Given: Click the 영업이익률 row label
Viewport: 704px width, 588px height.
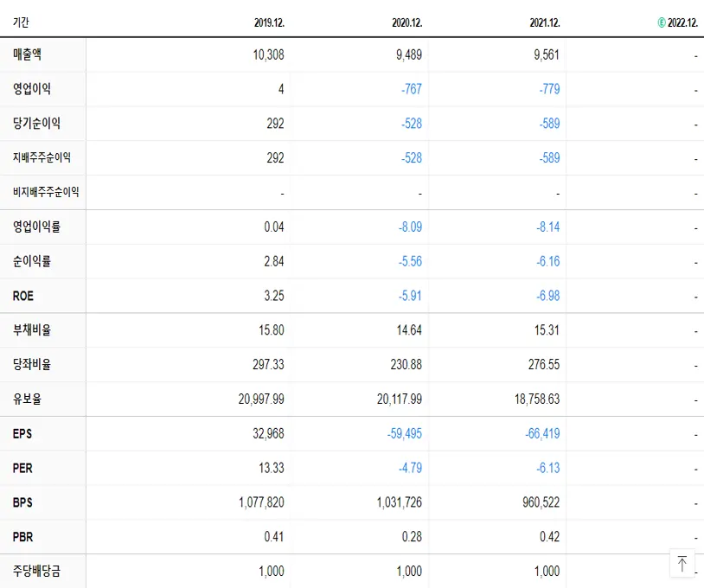Looking at the screenshot, I should [x=36, y=227].
